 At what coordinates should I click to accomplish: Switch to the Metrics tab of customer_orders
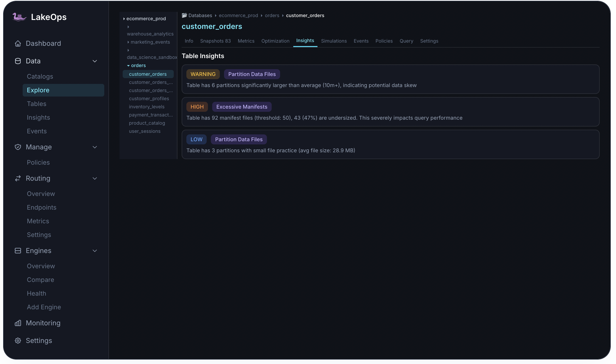point(246,41)
